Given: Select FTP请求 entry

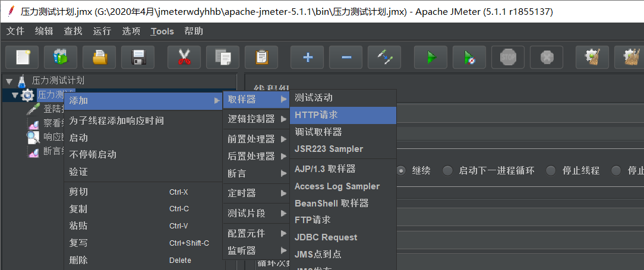Looking at the screenshot, I should click(x=343, y=220).
